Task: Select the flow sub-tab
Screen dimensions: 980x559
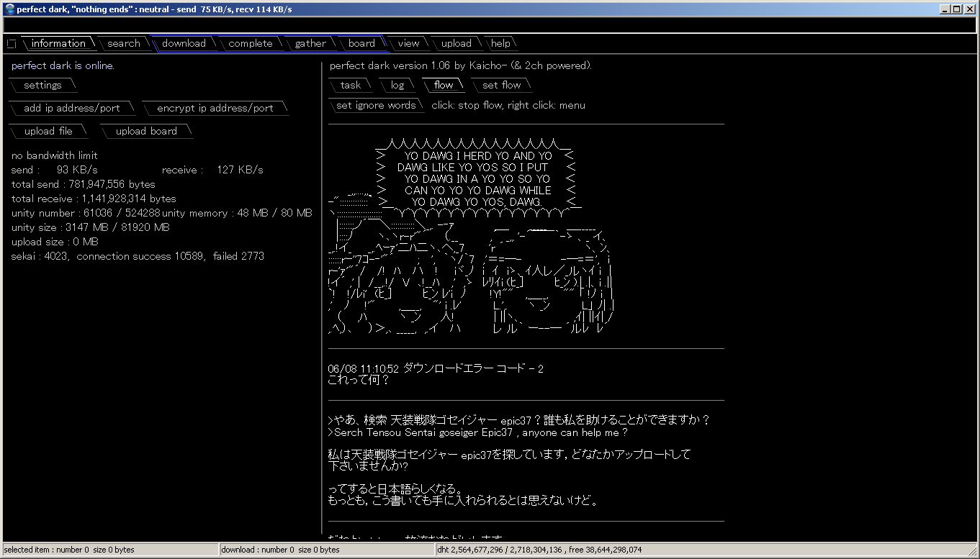Action: click(x=444, y=85)
